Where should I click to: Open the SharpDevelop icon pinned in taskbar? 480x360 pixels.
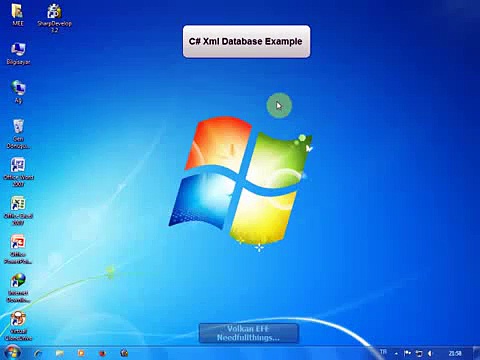click(124, 353)
